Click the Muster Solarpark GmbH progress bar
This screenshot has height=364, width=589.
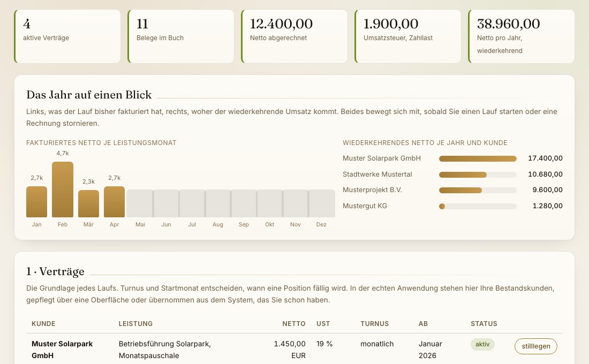(478, 159)
